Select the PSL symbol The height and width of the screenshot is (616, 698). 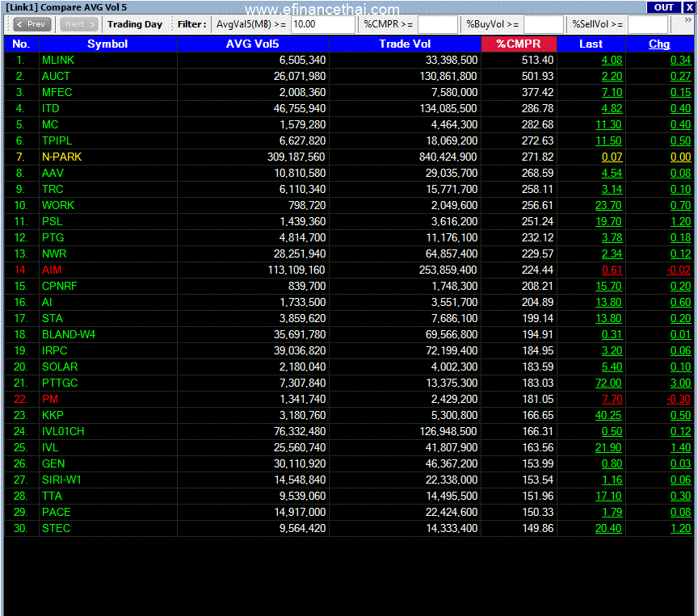52,221
